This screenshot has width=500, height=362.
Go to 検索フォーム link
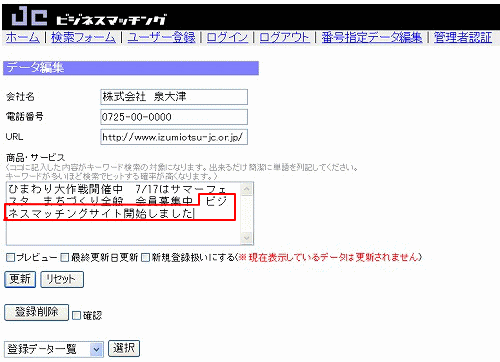click(x=83, y=37)
